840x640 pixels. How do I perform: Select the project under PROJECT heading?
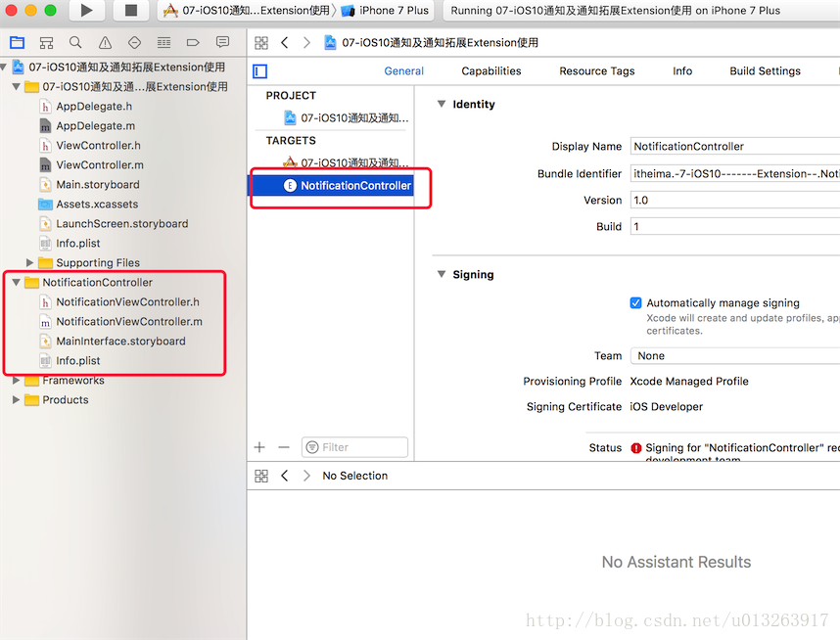coord(346,117)
